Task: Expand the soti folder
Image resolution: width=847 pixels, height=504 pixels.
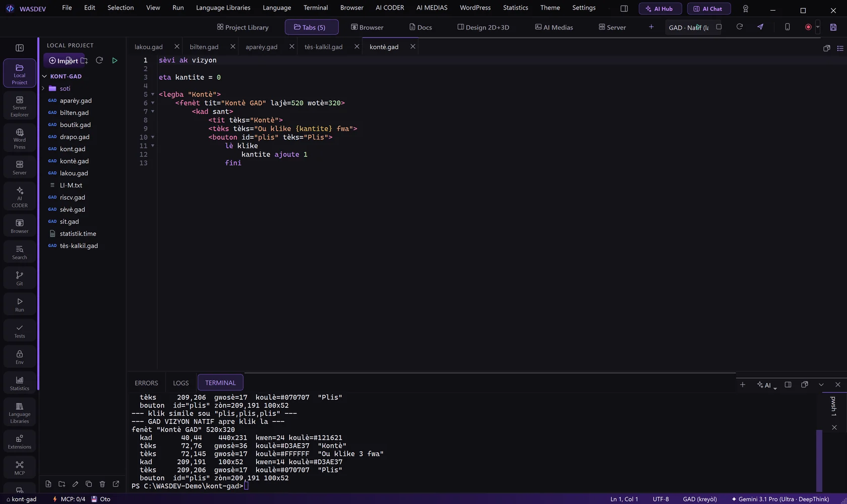Action: (43, 88)
